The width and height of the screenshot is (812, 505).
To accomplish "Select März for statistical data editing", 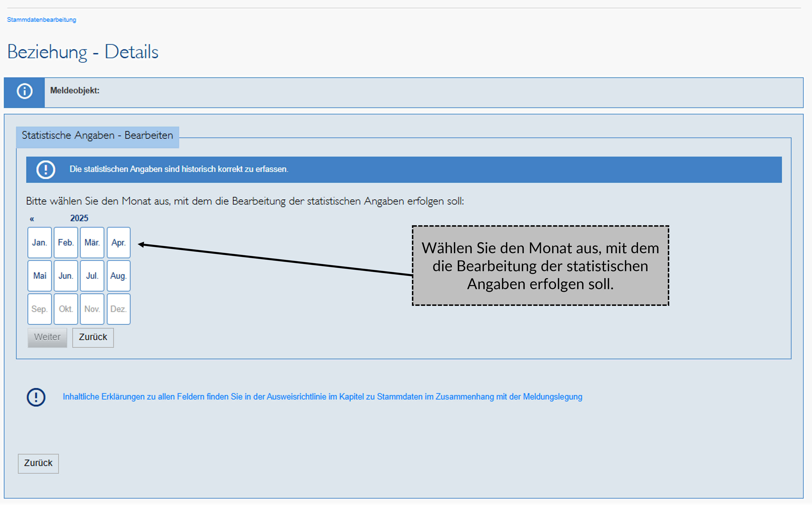I will click(92, 242).
